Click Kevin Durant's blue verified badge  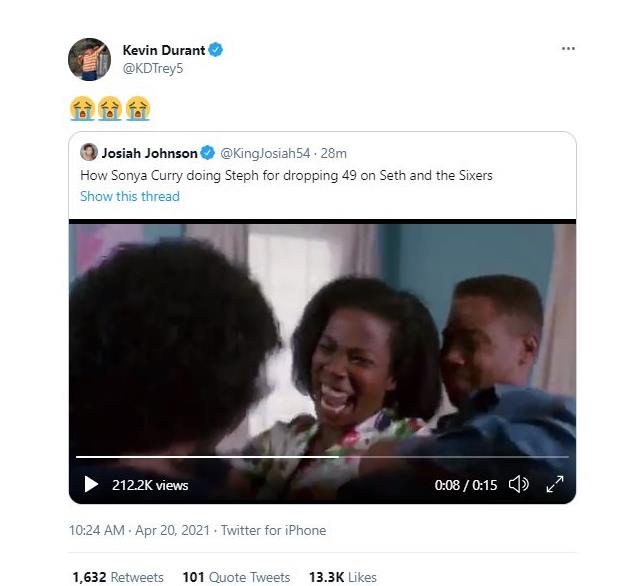216,50
